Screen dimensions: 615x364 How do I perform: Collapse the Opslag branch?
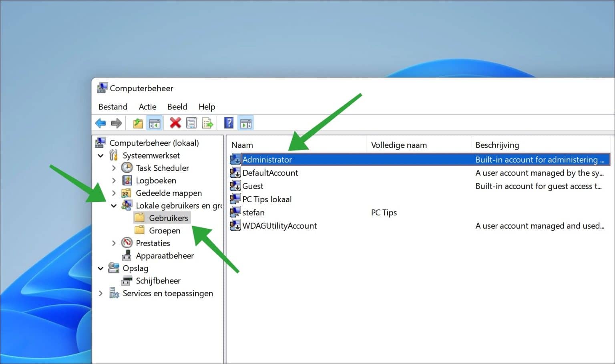[101, 268]
